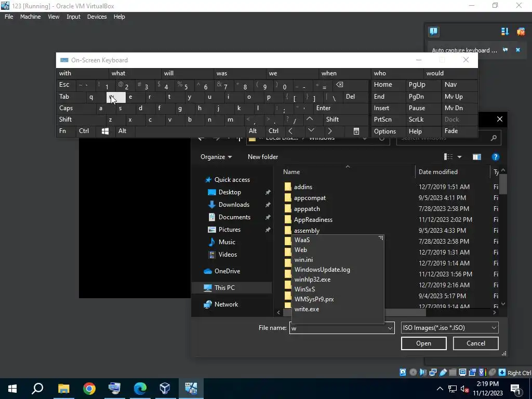Click the display monitor status icon
Viewport: 532px width, 399px height.
tap(462, 372)
